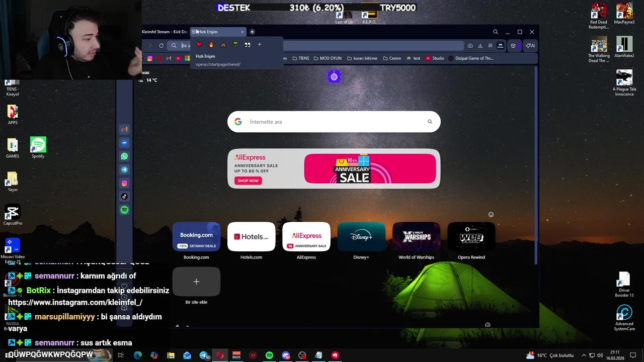Open the World of Warships speed dial tile

tap(416, 236)
